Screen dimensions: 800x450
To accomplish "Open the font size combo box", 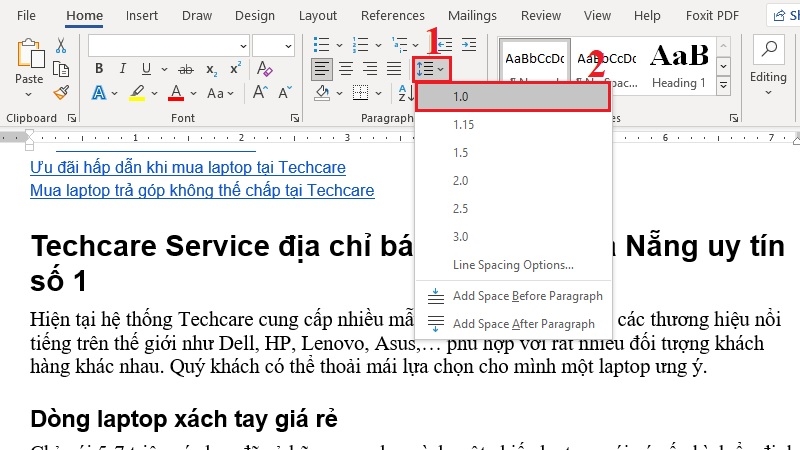I will pyautogui.click(x=273, y=45).
